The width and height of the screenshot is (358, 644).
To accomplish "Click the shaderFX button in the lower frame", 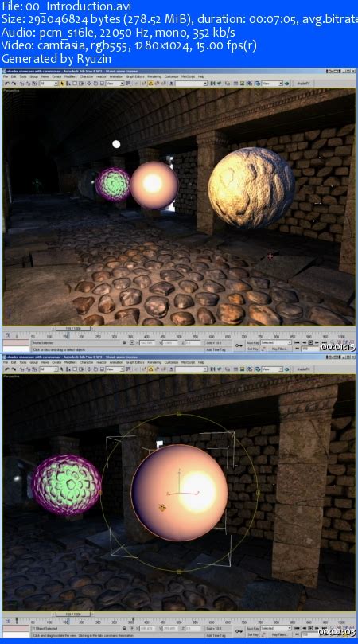I will coord(303,369).
